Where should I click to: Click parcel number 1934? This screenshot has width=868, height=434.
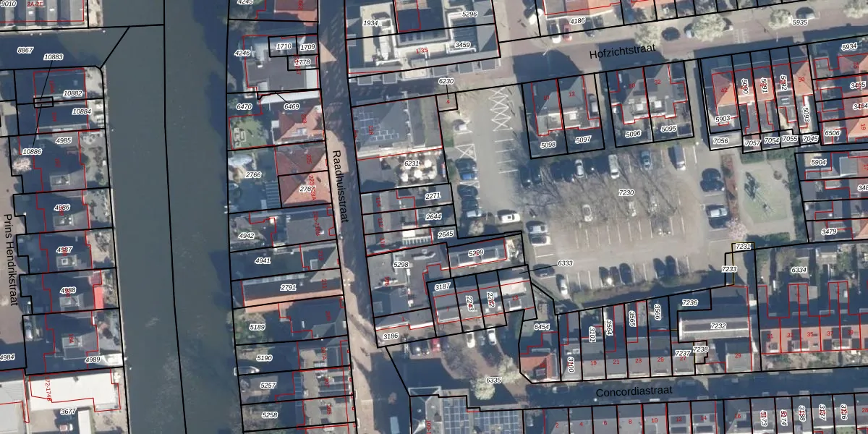click(x=370, y=23)
